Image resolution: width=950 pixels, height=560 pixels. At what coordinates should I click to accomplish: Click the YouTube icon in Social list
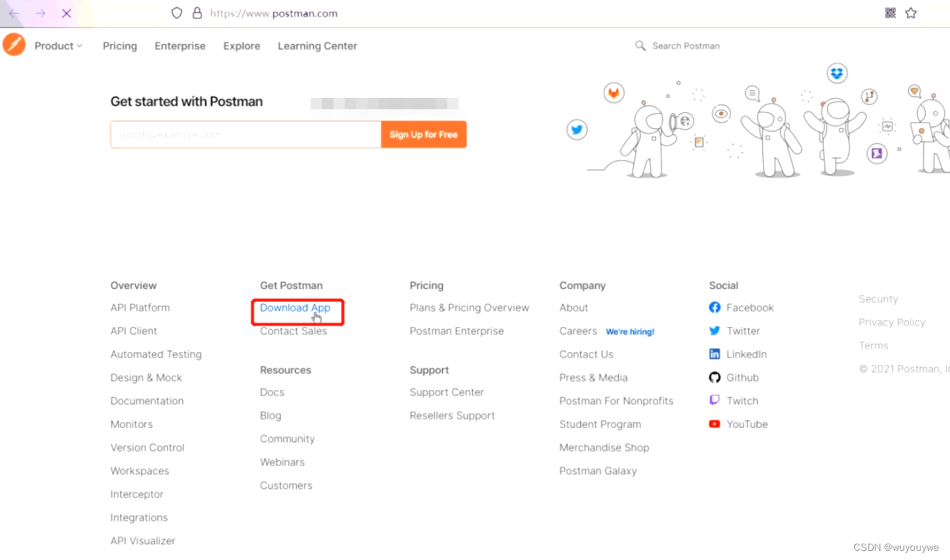[x=715, y=424]
